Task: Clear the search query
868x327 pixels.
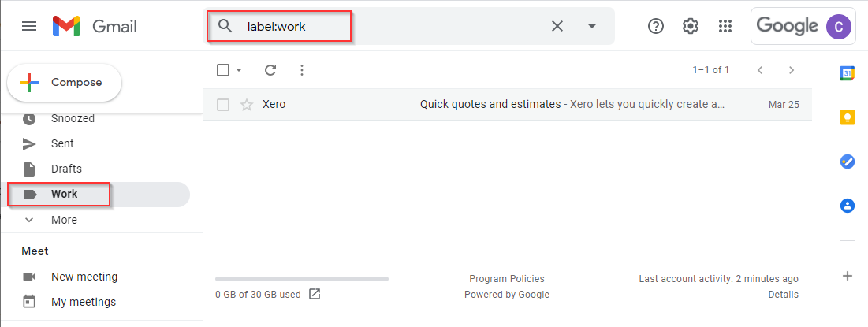Action: [557, 26]
